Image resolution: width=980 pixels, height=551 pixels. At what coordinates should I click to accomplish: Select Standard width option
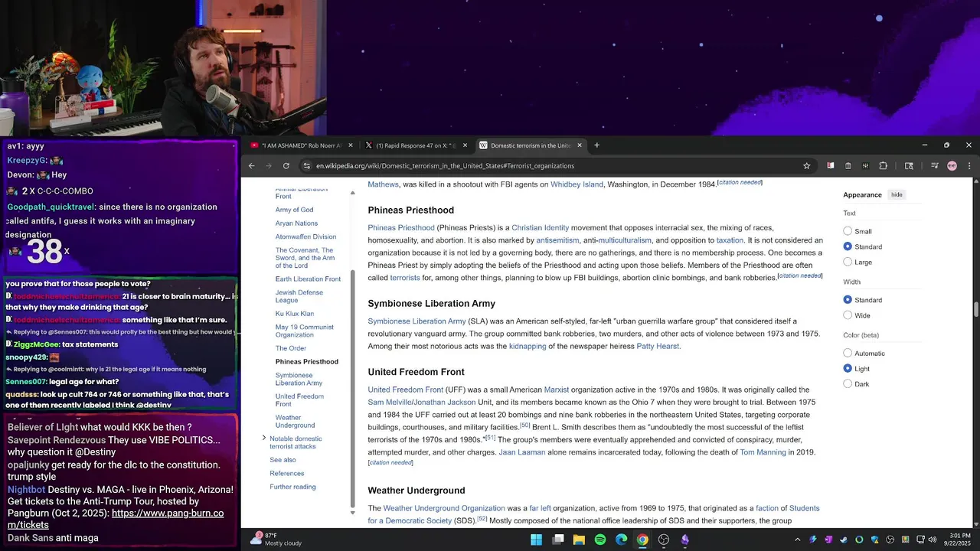[x=848, y=300]
